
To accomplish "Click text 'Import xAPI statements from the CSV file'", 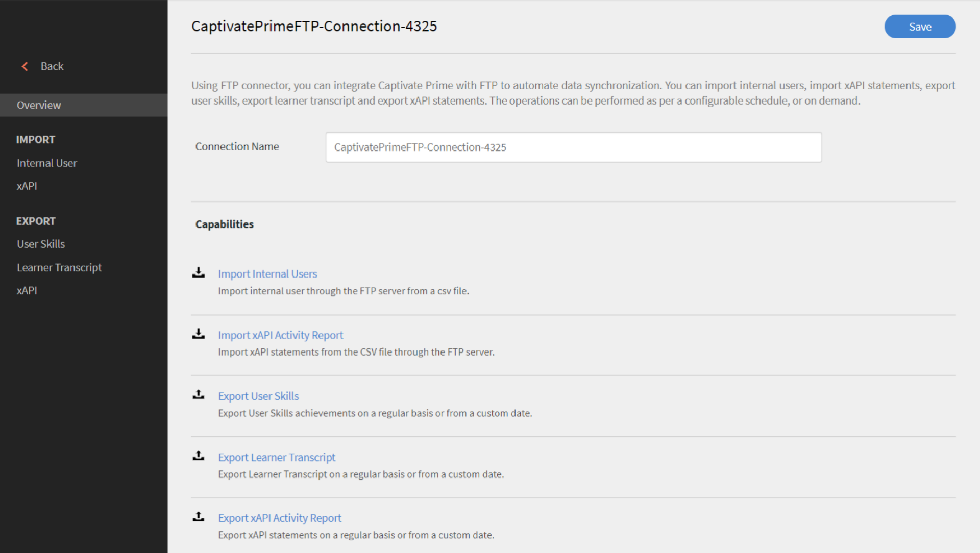I will click(305, 352).
